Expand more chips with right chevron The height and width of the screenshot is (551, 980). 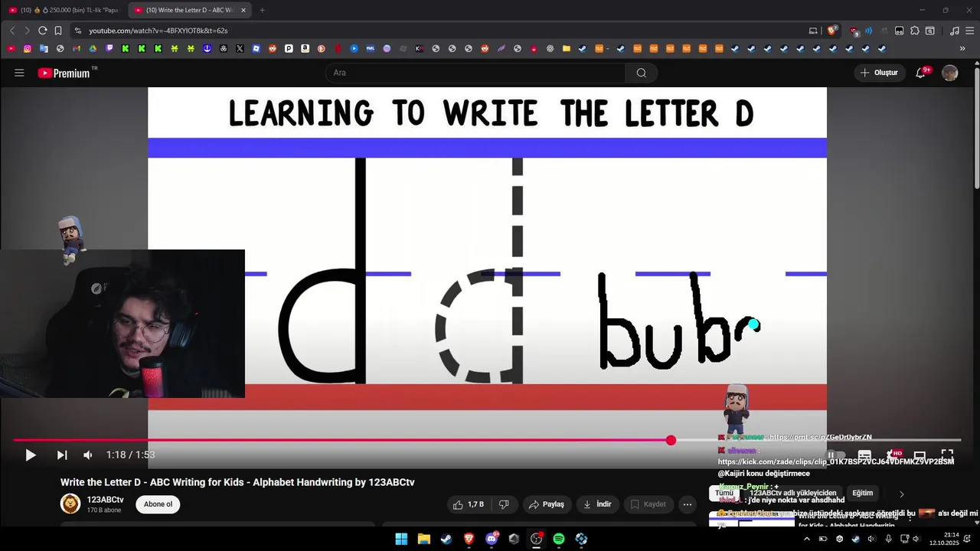(901, 494)
